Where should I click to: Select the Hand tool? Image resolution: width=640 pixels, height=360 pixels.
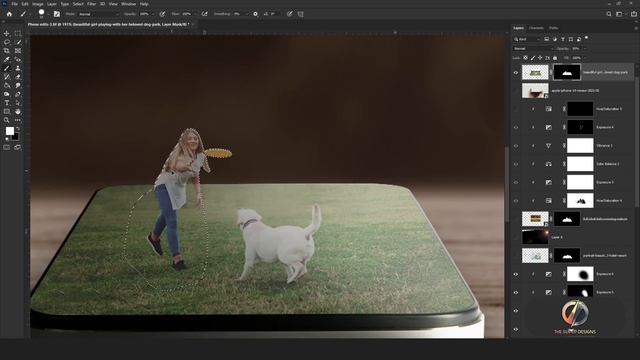coord(18,111)
